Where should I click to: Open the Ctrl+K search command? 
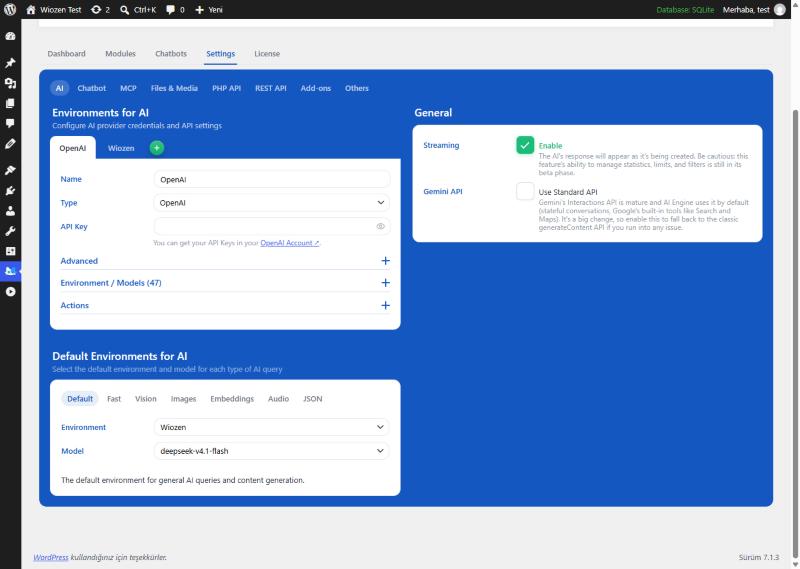[x=138, y=9]
